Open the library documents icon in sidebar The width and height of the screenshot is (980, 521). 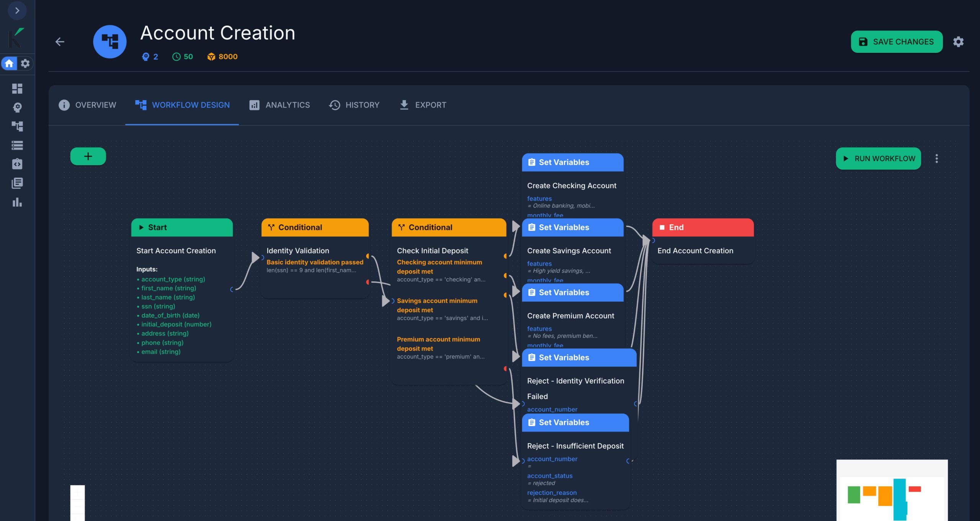coord(17,183)
